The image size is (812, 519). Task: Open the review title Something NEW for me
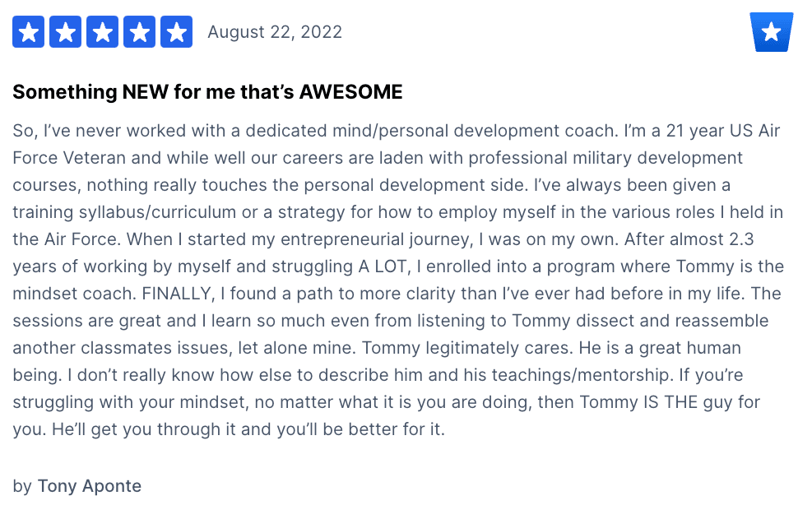pos(207,91)
